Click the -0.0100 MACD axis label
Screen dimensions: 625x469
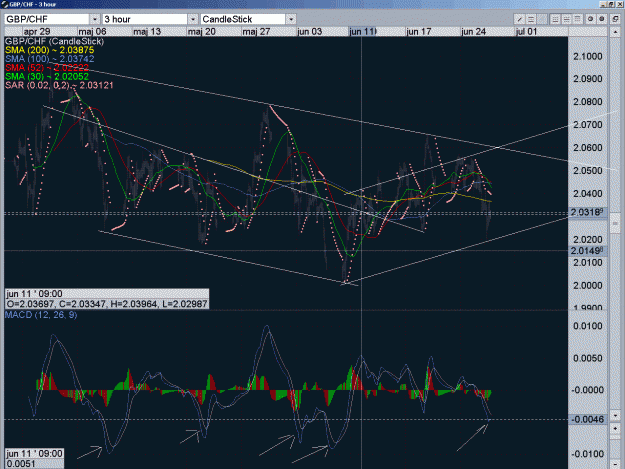coord(588,454)
